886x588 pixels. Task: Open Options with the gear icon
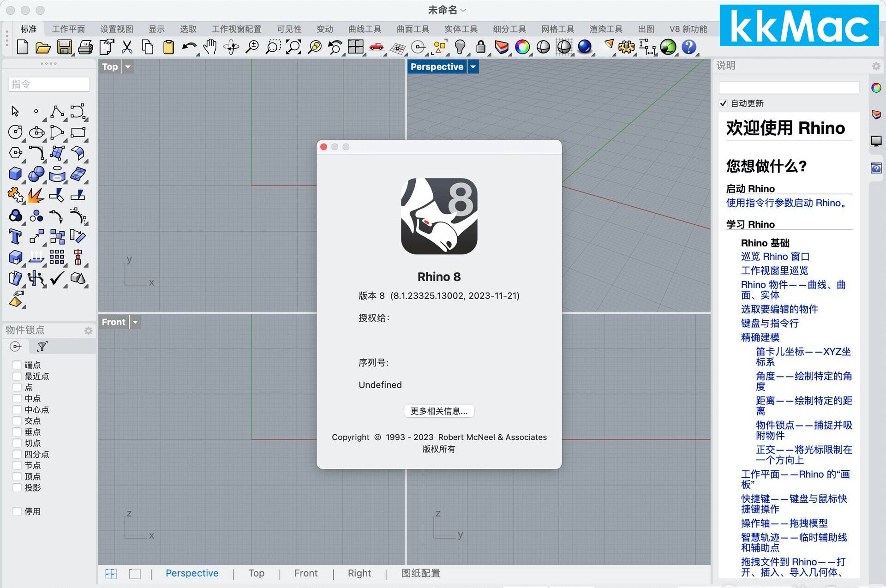click(627, 47)
